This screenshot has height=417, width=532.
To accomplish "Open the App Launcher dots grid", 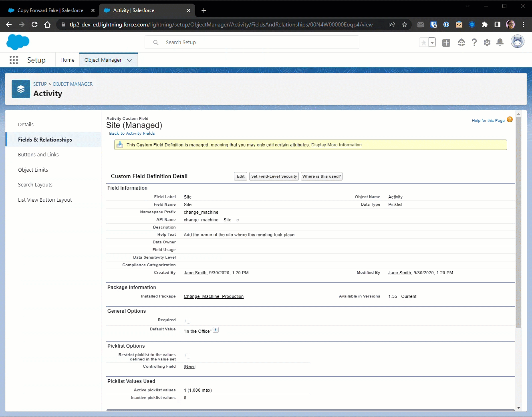I will point(14,60).
